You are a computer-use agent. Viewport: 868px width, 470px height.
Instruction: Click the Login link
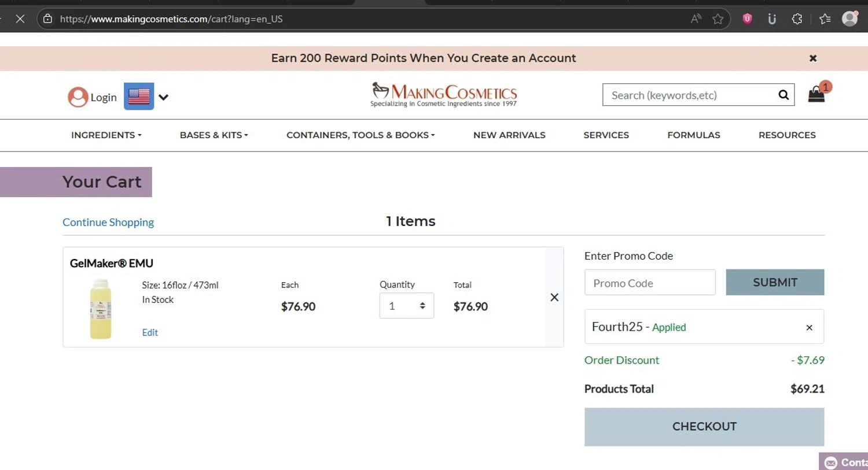(x=104, y=98)
